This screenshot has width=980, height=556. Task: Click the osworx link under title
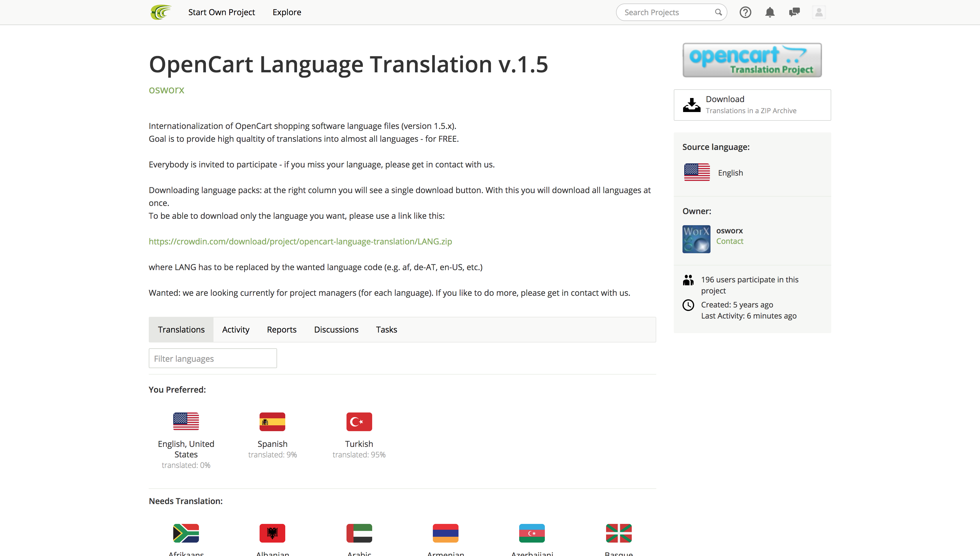(167, 90)
